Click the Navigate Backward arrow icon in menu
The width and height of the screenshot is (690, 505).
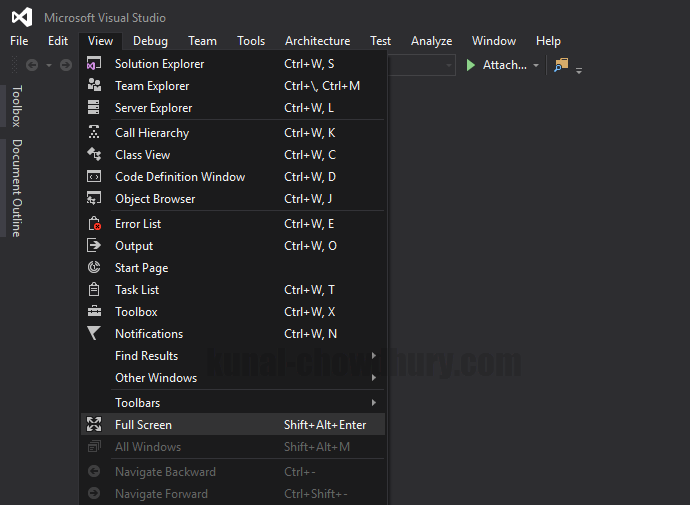tap(94, 472)
